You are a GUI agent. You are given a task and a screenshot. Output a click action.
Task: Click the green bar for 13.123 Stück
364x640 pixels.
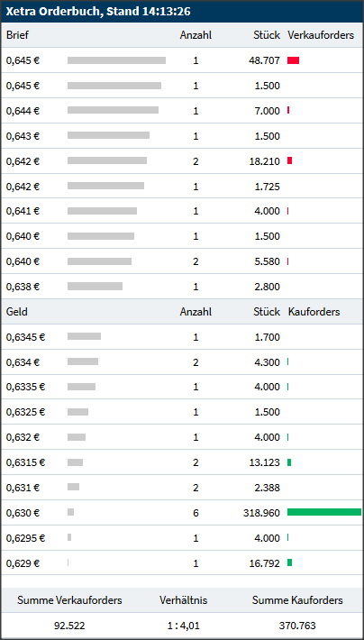click(x=289, y=462)
